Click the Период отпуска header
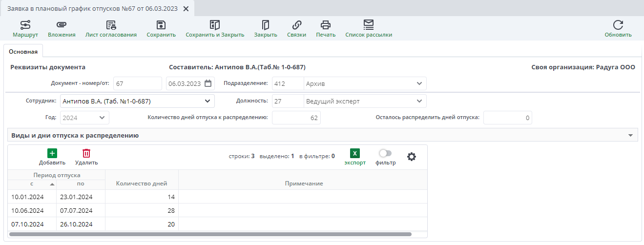Viewport: 644px width, 245px height. tap(57, 175)
